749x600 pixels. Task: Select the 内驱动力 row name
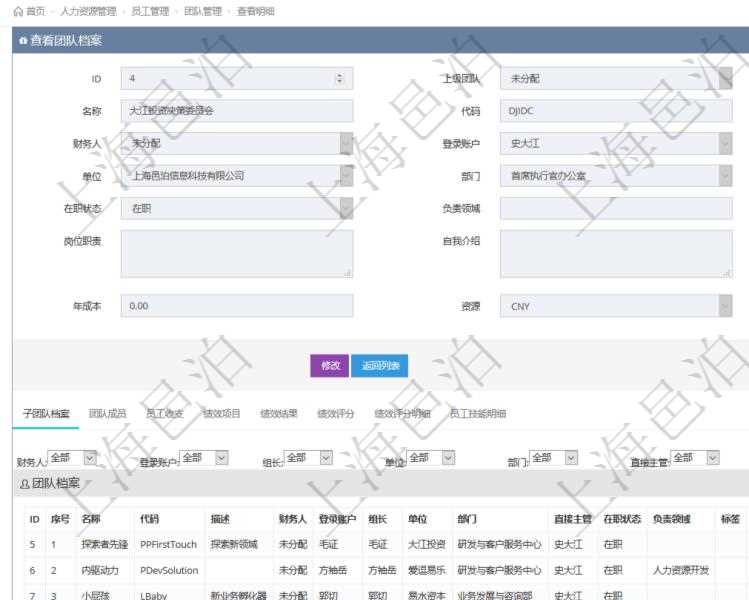[100, 570]
